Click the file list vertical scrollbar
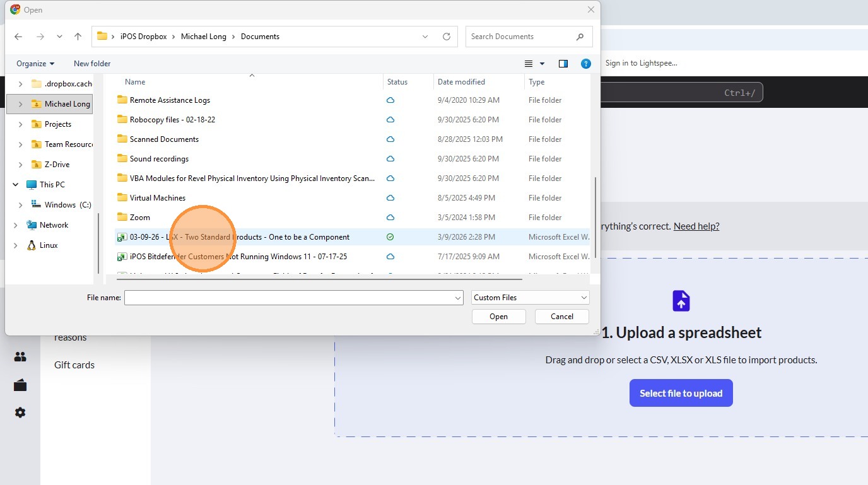Image resolution: width=868 pixels, height=485 pixels. pyautogui.click(x=594, y=217)
